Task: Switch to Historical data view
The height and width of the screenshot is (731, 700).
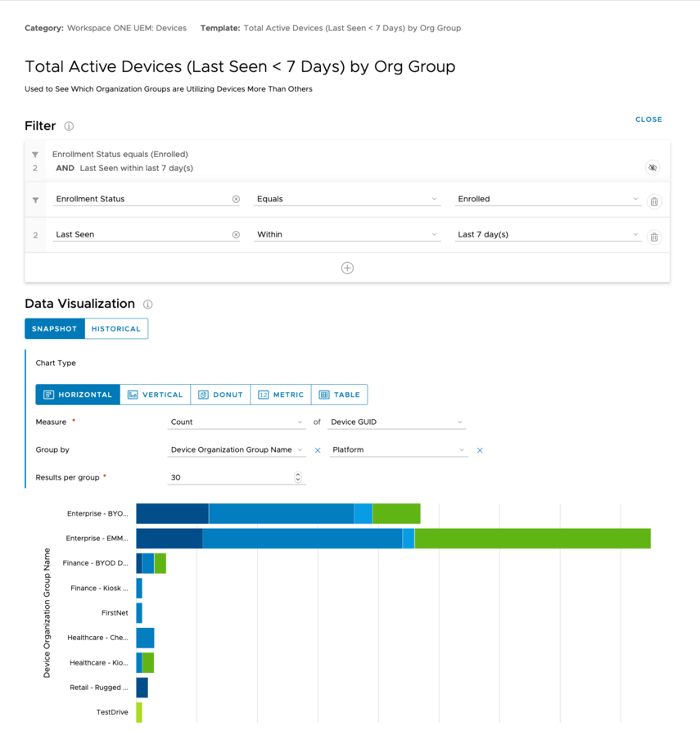Action: (116, 329)
